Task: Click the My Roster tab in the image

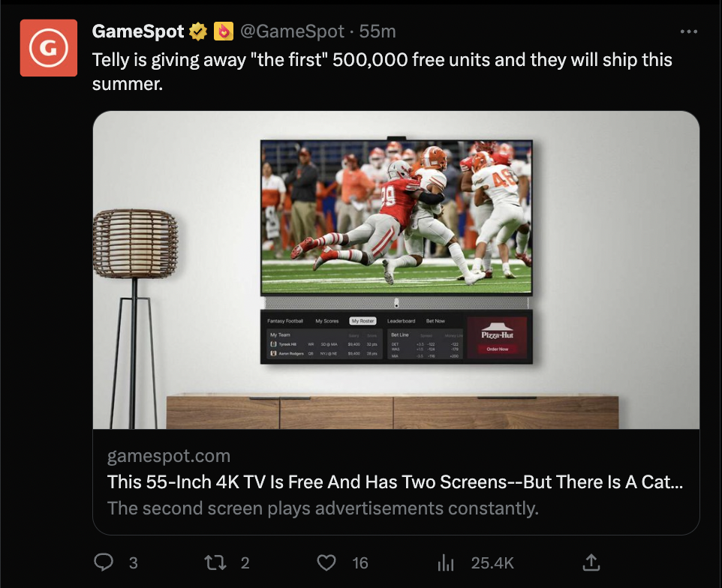Action: (x=363, y=321)
